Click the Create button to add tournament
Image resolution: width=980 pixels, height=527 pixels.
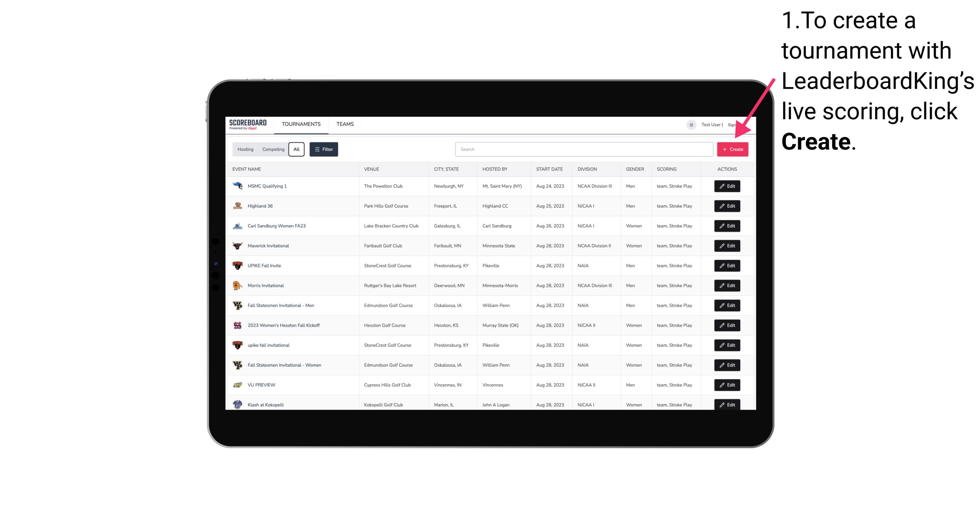pos(732,149)
